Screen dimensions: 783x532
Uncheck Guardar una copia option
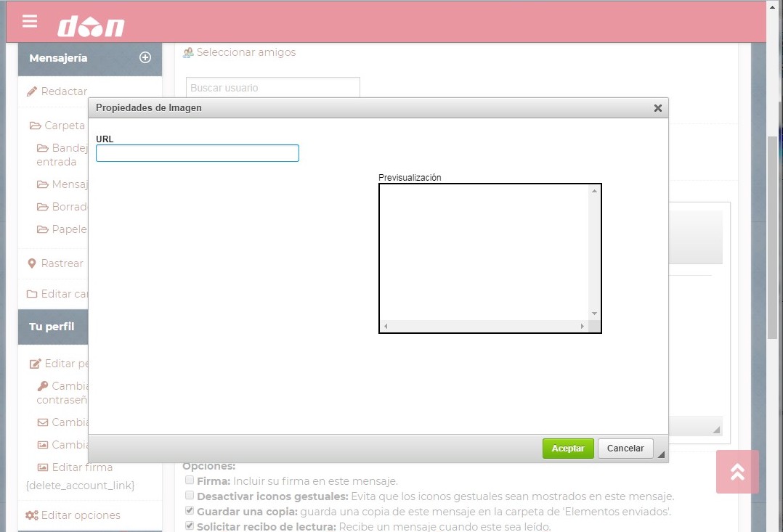190,511
